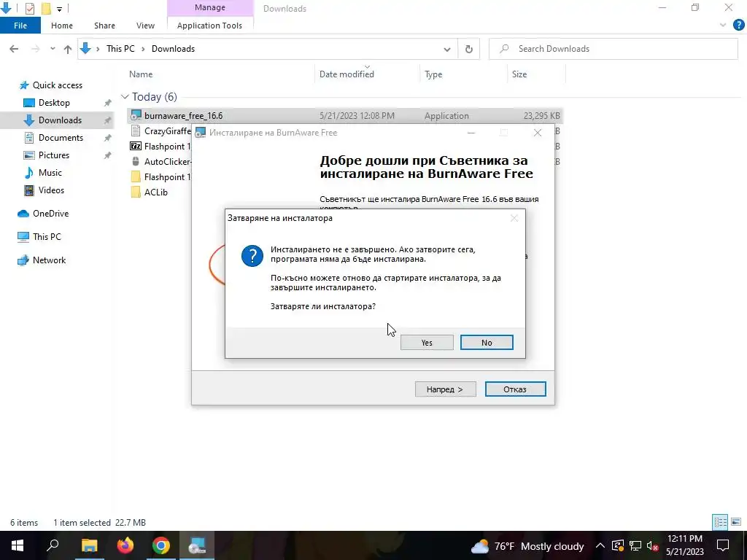The width and height of the screenshot is (747, 560).
Task: Click into the Search Downloads field
Action: point(614,49)
